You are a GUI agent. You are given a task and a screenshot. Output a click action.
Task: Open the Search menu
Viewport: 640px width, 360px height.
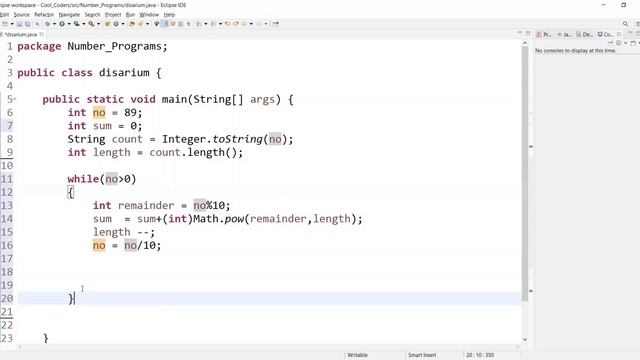coord(92,14)
